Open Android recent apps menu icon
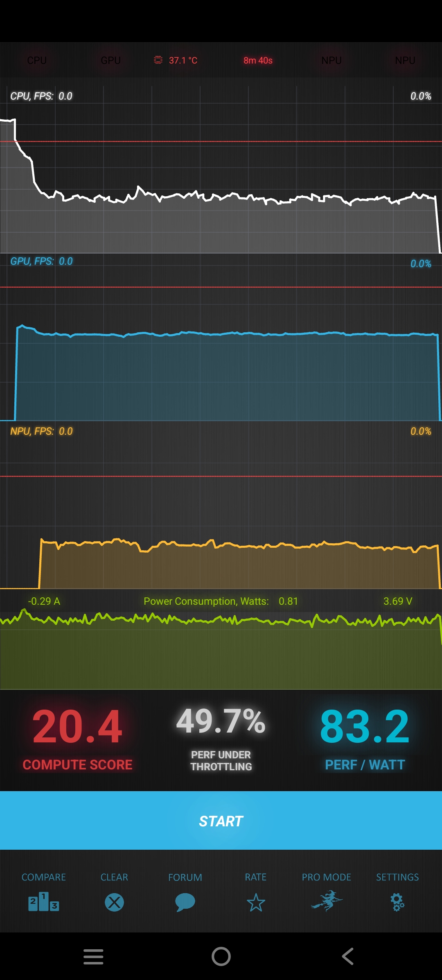This screenshot has width=442, height=980. (x=93, y=957)
